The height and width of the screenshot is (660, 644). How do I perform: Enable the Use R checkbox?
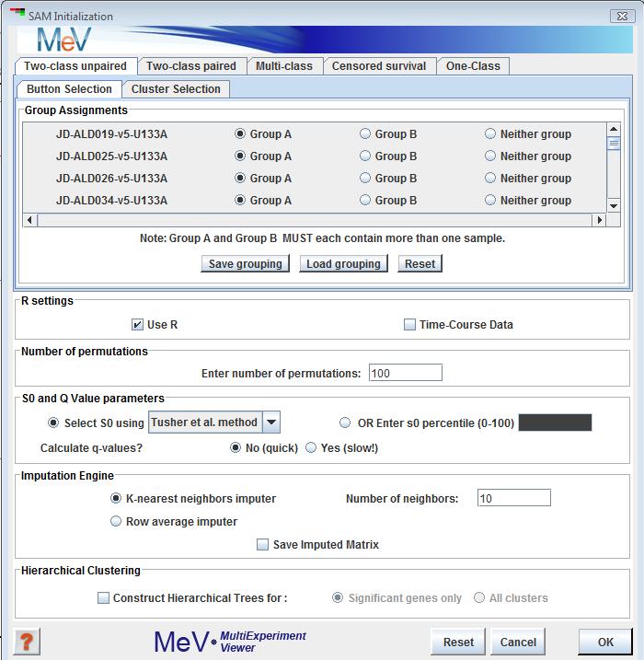pyautogui.click(x=137, y=325)
